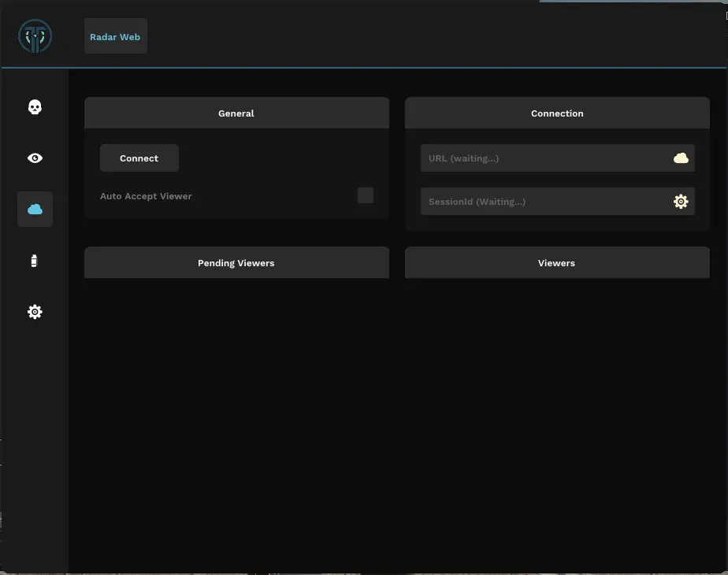Select the cloud icon in the sidebar
This screenshot has width=728, height=575.
[35, 210]
